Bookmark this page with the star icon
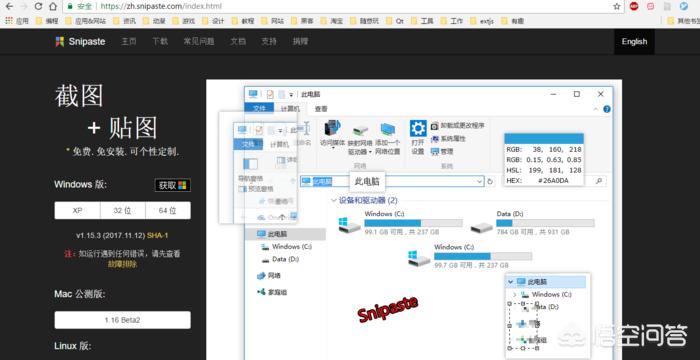The width and height of the screenshot is (700, 360). point(617,6)
